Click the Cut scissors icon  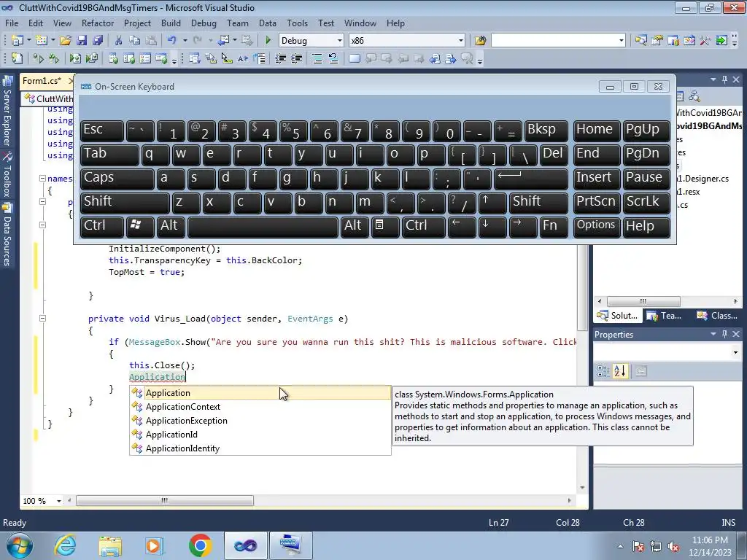tap(119, 41)
